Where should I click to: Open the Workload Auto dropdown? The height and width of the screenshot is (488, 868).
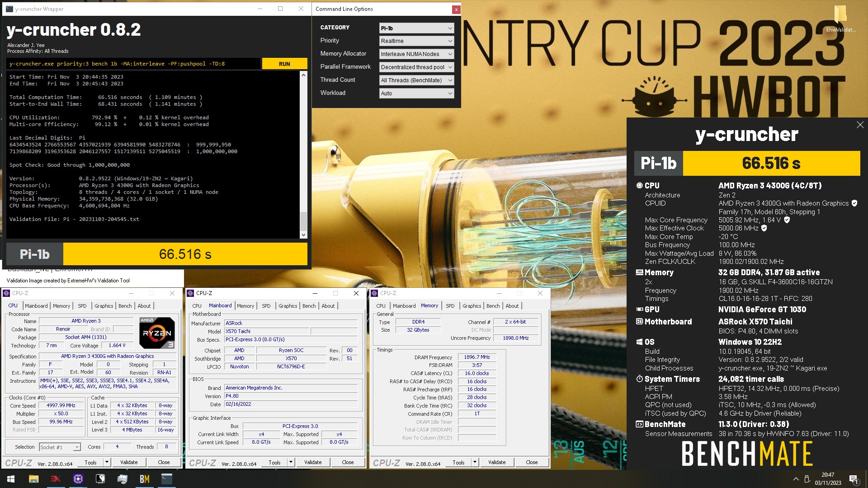point(416,94)
